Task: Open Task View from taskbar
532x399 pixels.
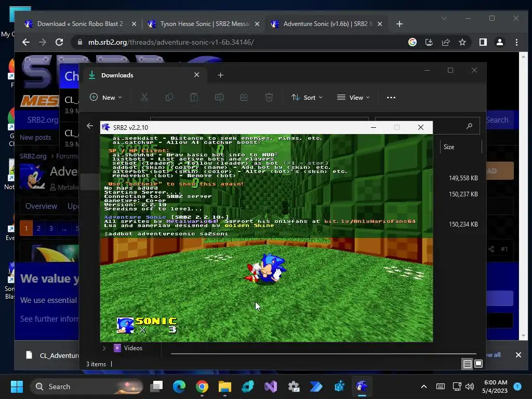Action: (x=157, y=387)
